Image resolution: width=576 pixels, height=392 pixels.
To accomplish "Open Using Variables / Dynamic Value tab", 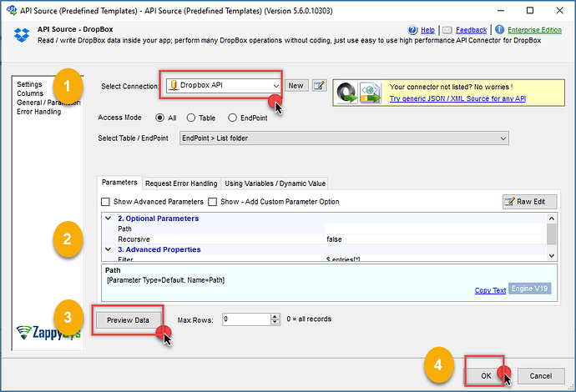I will click(x=275, y=183).
